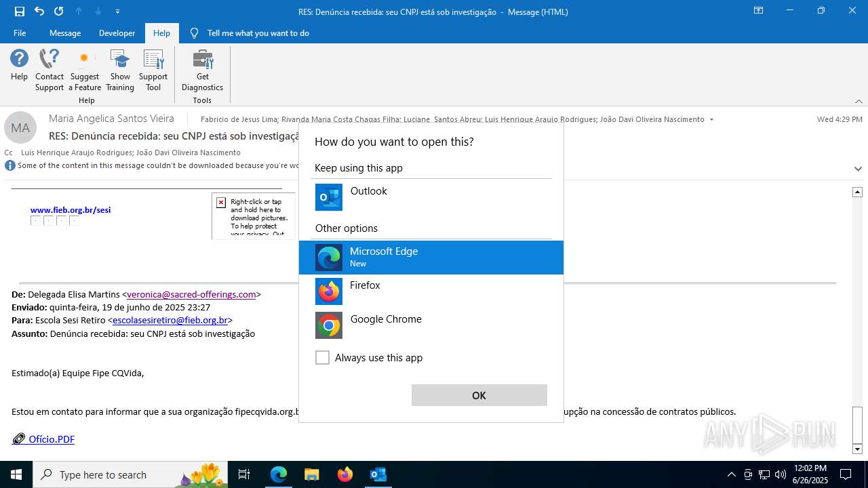Go to the next item with the down arrow
The image size is (868, 488).
[98, 12]
